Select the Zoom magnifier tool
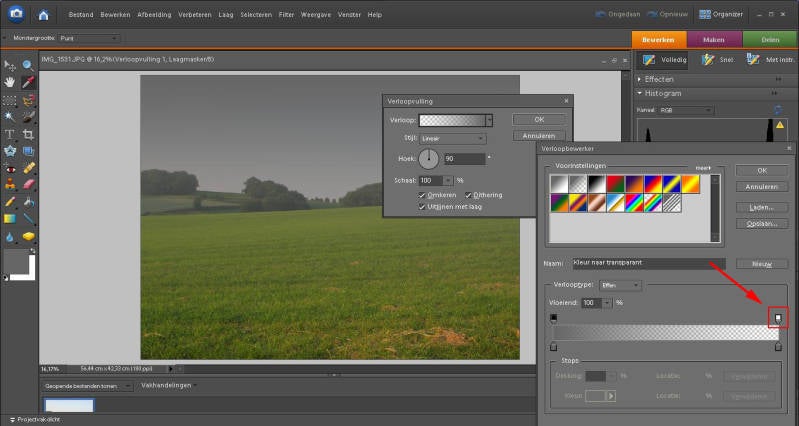Screen dimensions: 799x426 28,64
